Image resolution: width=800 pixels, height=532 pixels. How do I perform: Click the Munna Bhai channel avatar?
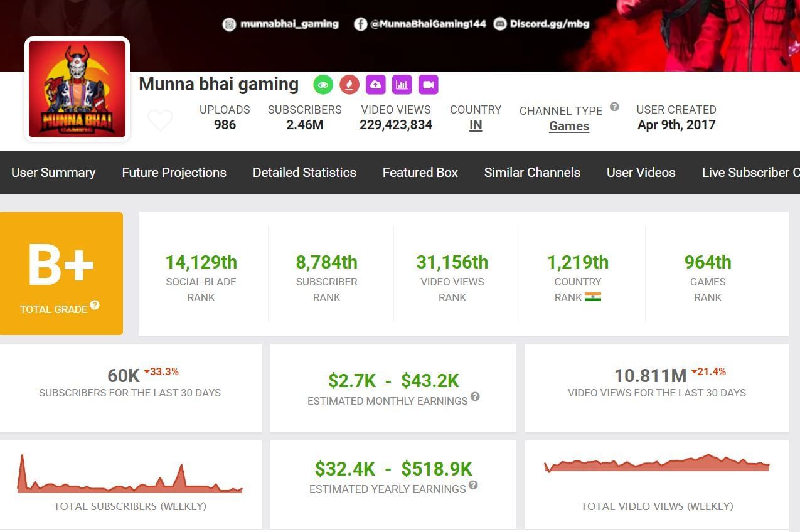click(x=77, y=89)
